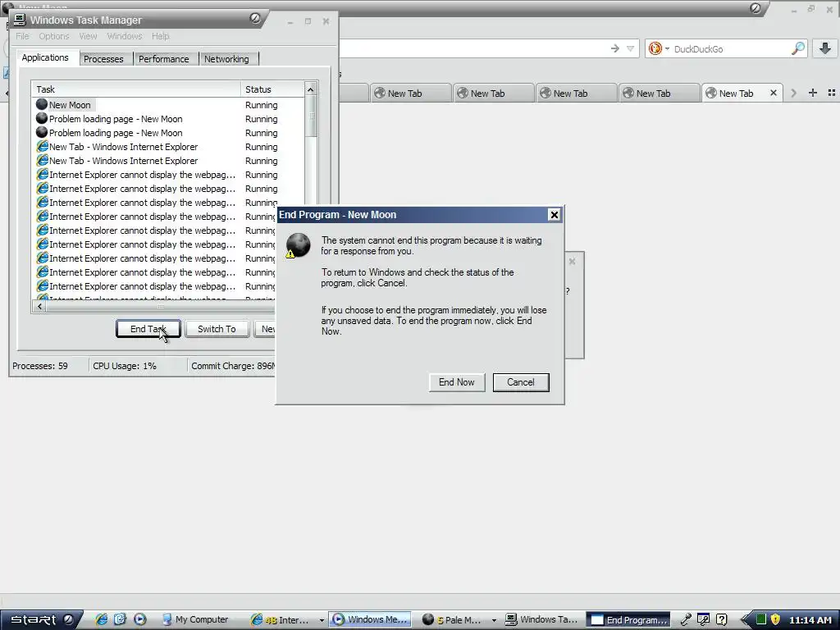Open the browser Downloads button

click(x=825, y=48)
